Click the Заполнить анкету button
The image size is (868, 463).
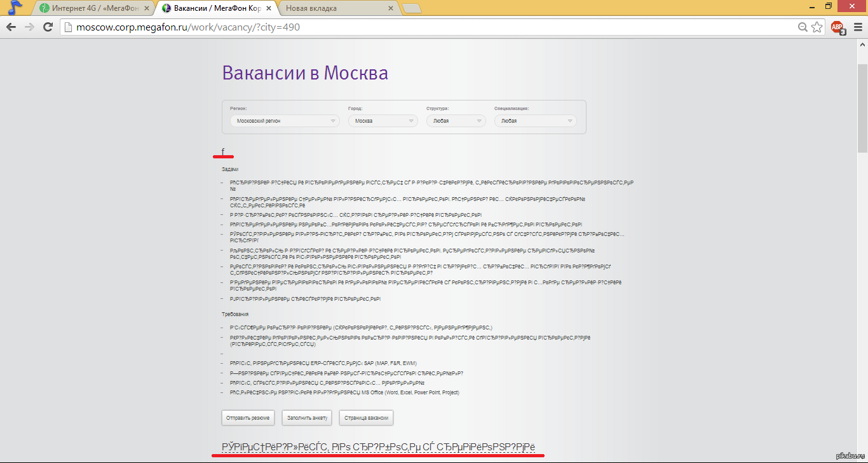click(307, 418)
